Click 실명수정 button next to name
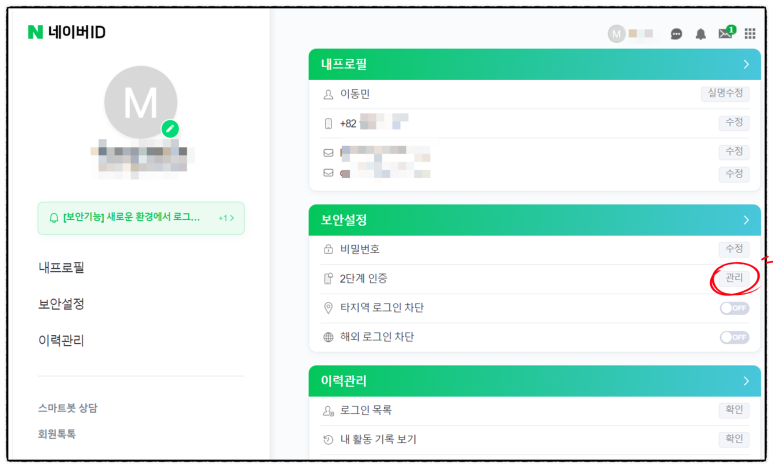Viewport: 773px width, 468px height. (725, 93)
